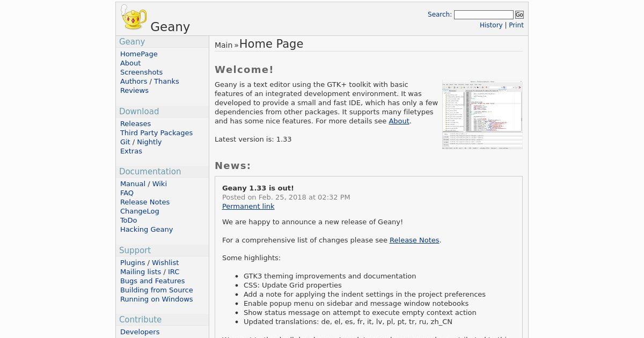Click the Support sidebar section heading

(x=135, y=251)
